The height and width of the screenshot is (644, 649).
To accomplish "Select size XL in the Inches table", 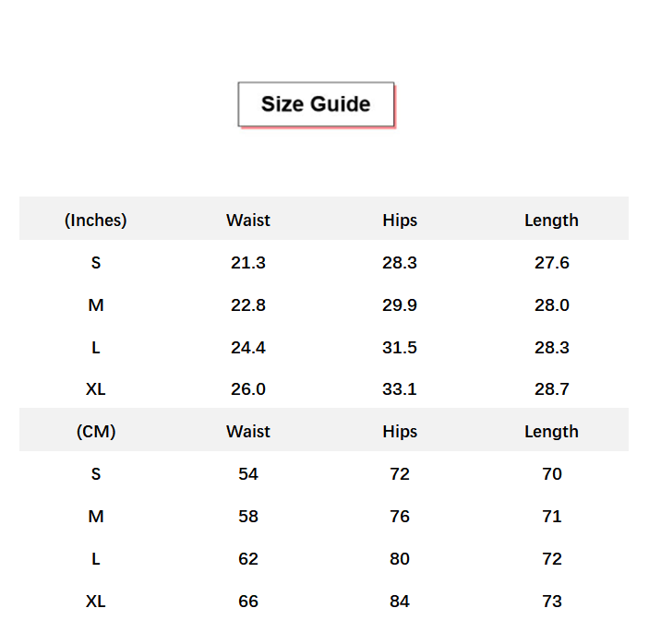I will (x=96, y=388).
